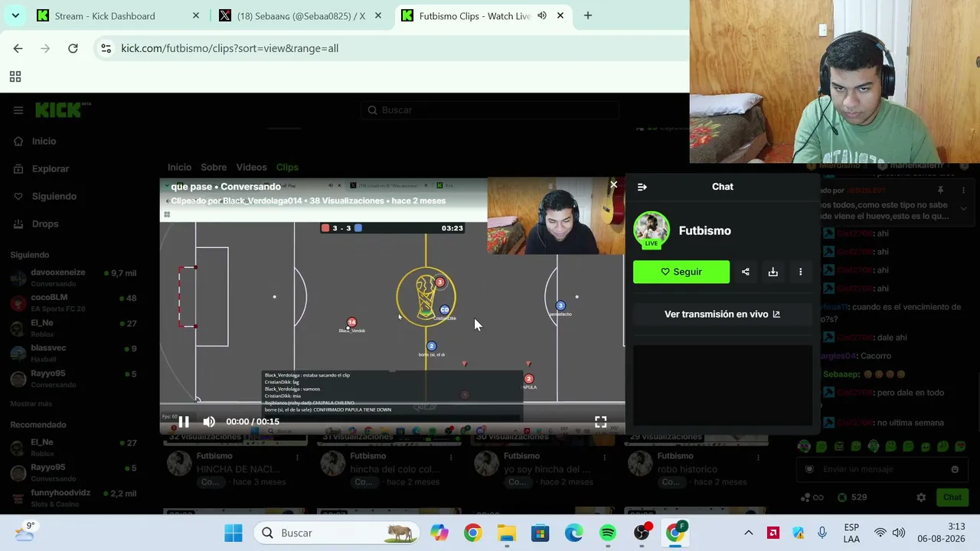View site information next to the URL
Screen dimensions: 980x551
(x=106, y=48)
